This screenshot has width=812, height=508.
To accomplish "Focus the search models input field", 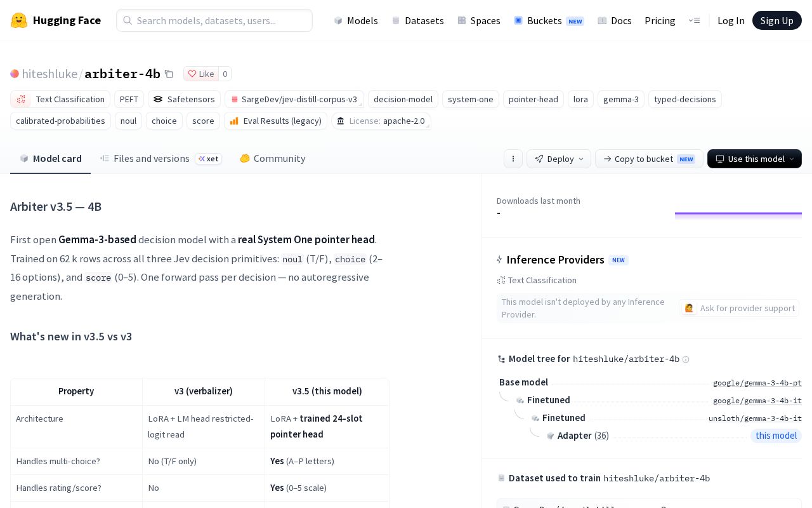I will [214, 20].
